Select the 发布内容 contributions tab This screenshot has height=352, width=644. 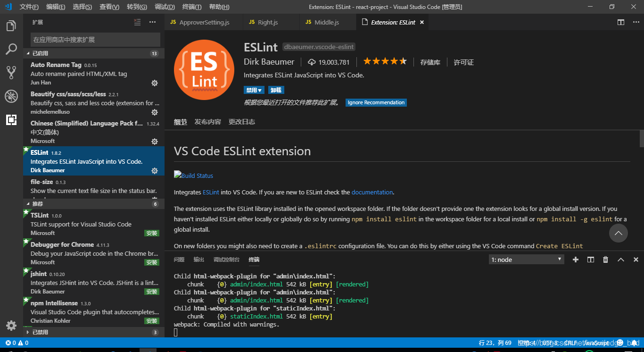pos(208,122)
